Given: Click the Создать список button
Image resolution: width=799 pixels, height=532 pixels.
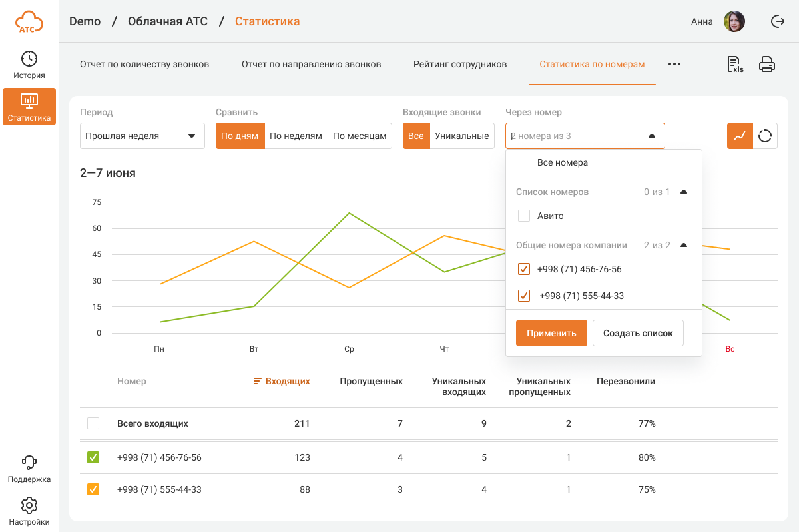Looking at the screenshot, I should pyautogui.click(x=638, y=333).
